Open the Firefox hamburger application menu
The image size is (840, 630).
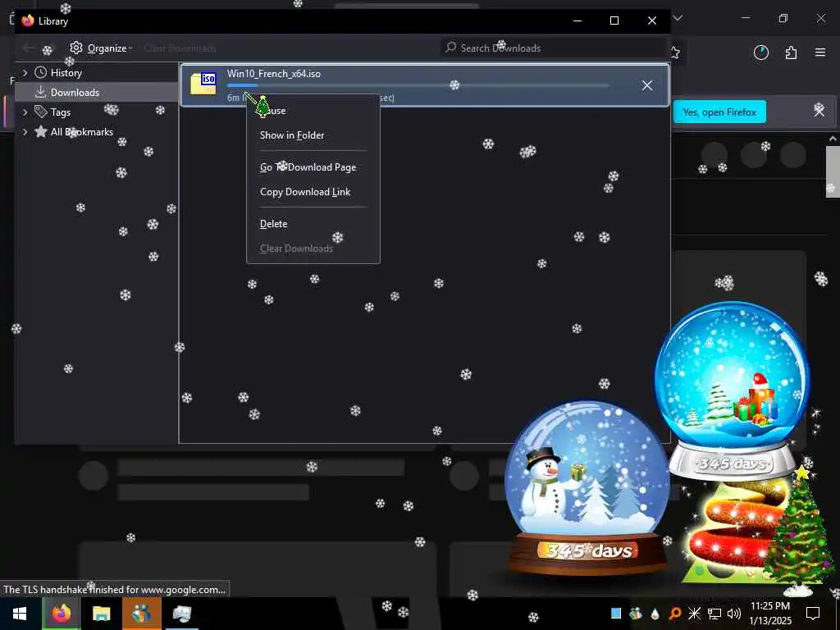point(820,52)
